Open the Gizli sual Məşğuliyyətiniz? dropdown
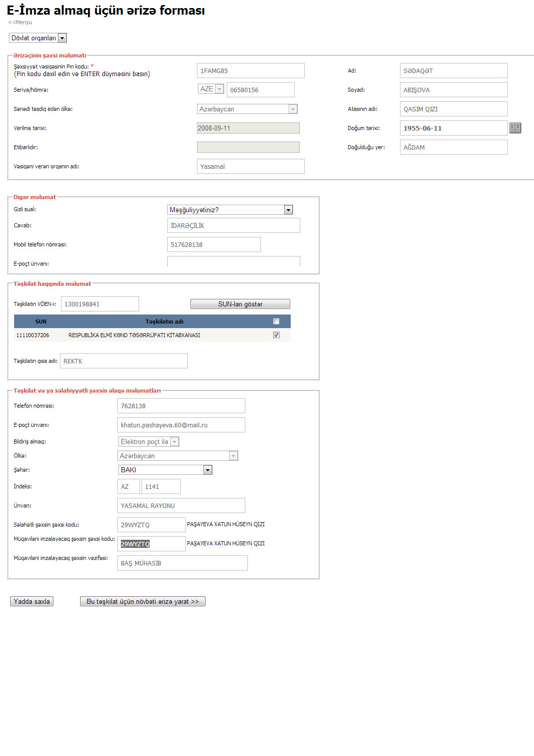The height and width of the screenshot is (756, 534). coord(230,210)
